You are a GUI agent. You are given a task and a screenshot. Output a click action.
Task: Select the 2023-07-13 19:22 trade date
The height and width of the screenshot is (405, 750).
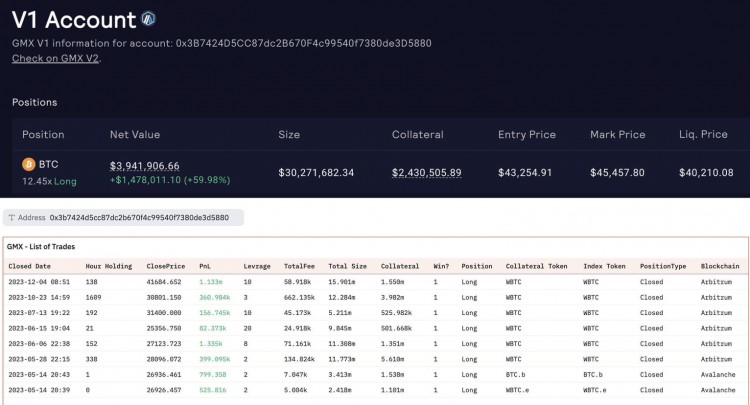(x=39, y=313)
